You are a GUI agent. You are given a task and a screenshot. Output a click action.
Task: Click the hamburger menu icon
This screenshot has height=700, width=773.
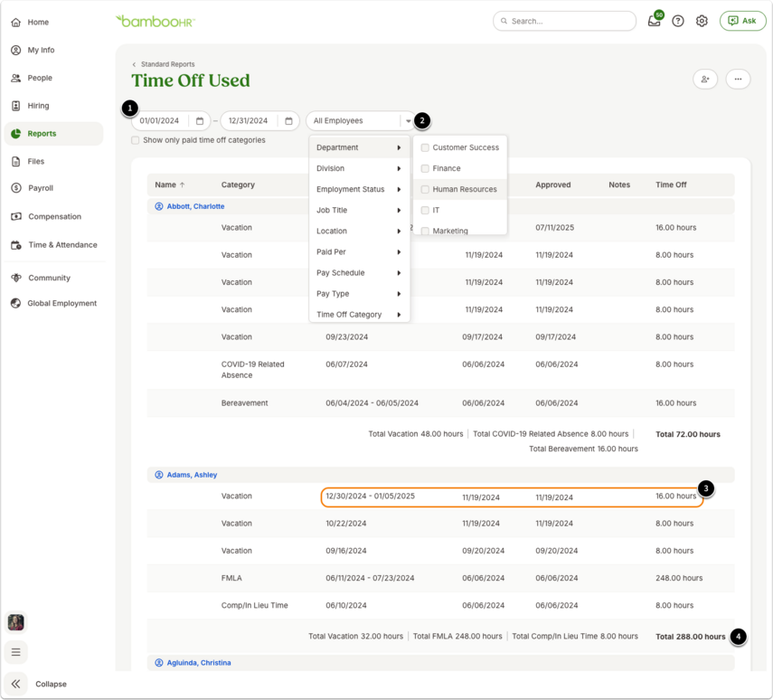click(x=15, y=652)
